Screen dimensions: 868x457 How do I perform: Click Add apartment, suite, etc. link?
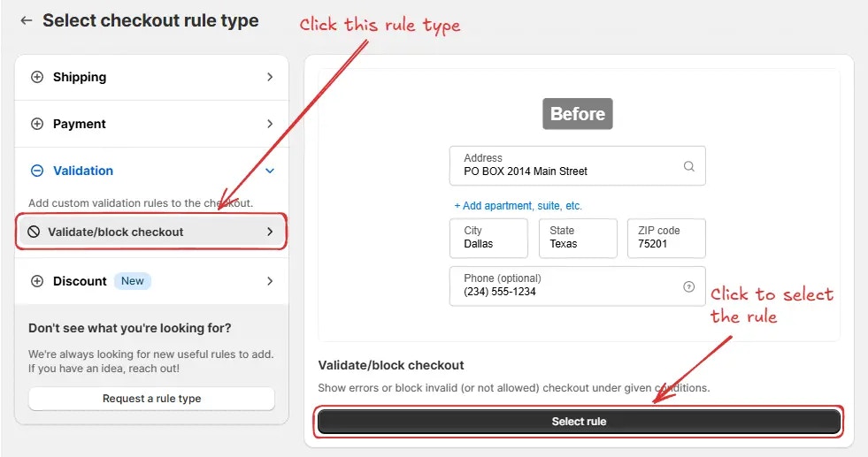518,206
